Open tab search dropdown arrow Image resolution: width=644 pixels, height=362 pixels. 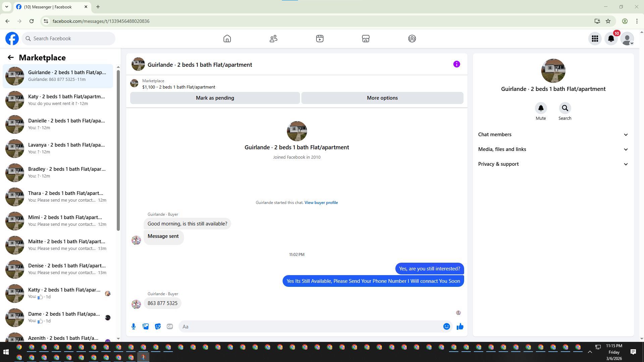pyautogui.click(x=7, y=7)
